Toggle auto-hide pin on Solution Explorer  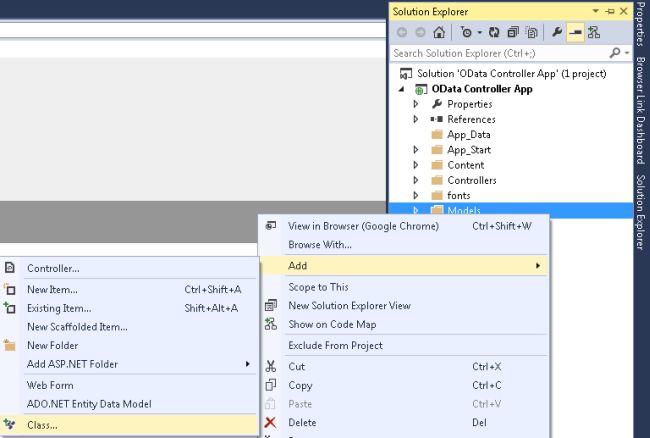tap(610, 10)
